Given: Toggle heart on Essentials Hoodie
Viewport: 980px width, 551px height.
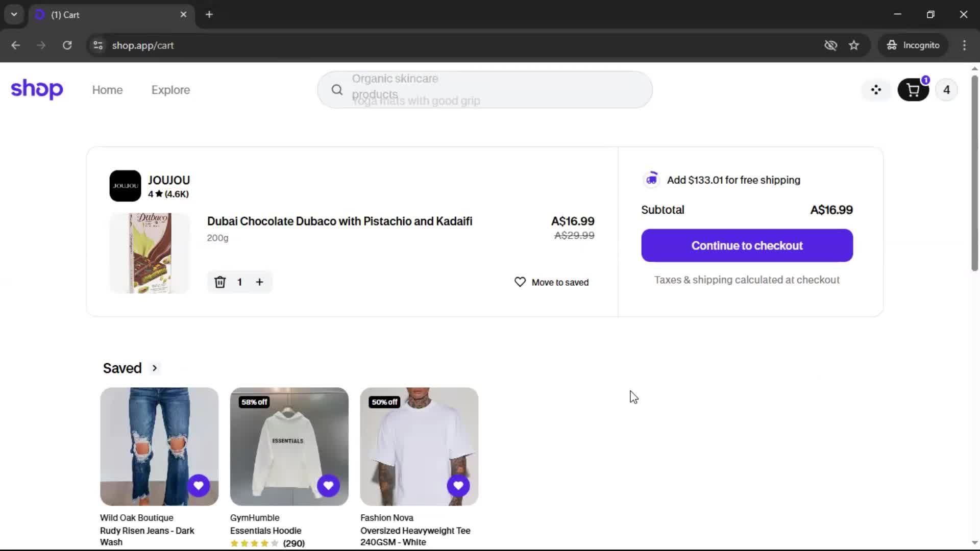Looking at the screenshot, I should pos(328,485).
